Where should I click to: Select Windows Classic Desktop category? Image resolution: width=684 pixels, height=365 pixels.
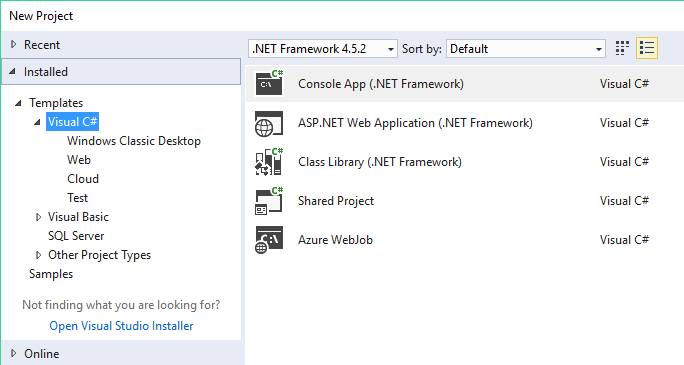pyautogui.click(x=134, y=141)
